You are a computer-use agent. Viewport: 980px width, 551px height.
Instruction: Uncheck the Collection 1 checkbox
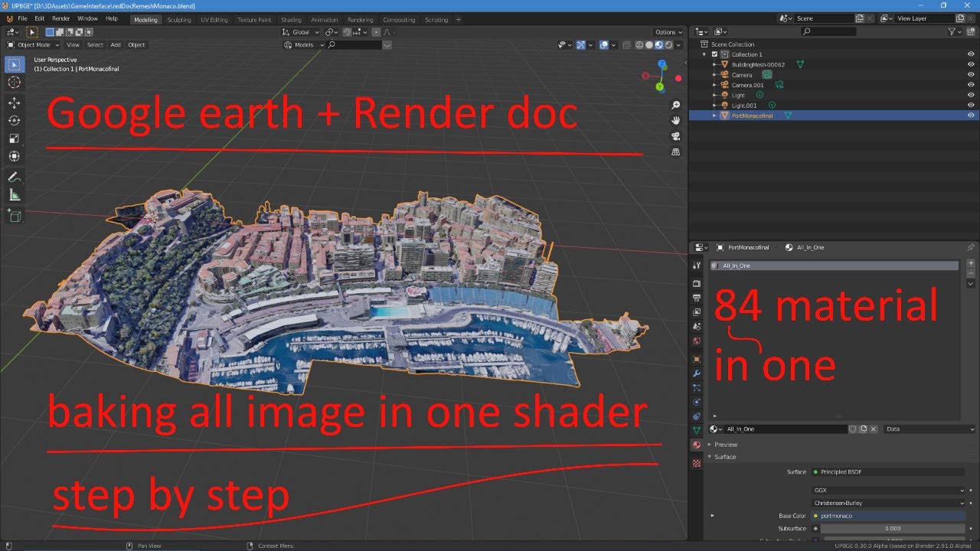click(x=715, y=54)
